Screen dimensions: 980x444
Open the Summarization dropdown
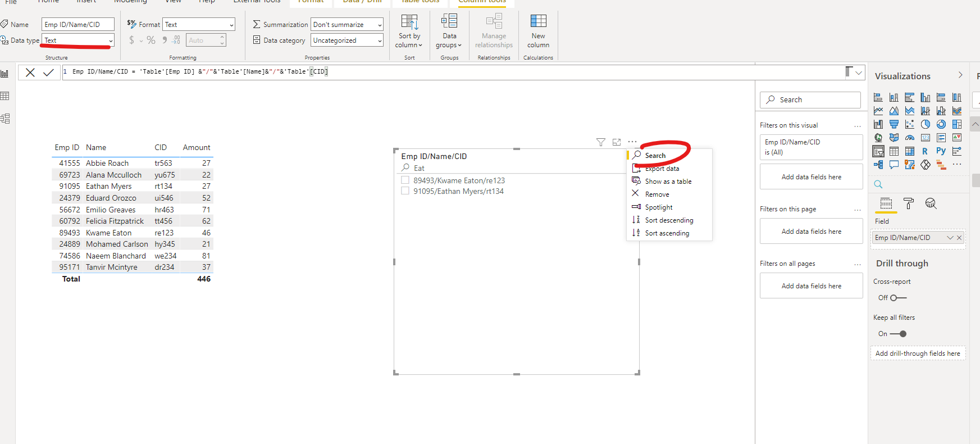tap(347, 25)
